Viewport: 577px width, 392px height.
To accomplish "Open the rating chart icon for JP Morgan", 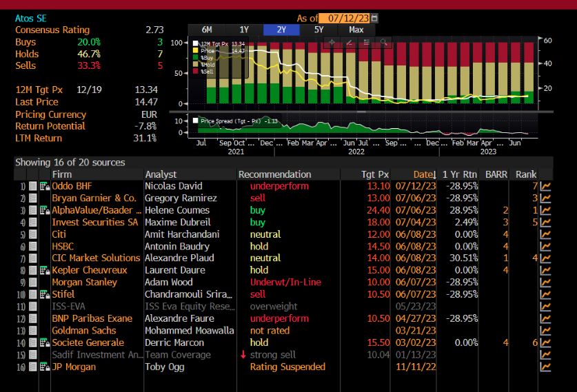I will (545, 367).
